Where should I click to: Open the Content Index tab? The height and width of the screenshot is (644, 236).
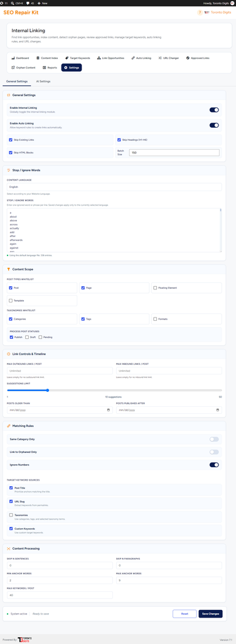coord(48,58)
